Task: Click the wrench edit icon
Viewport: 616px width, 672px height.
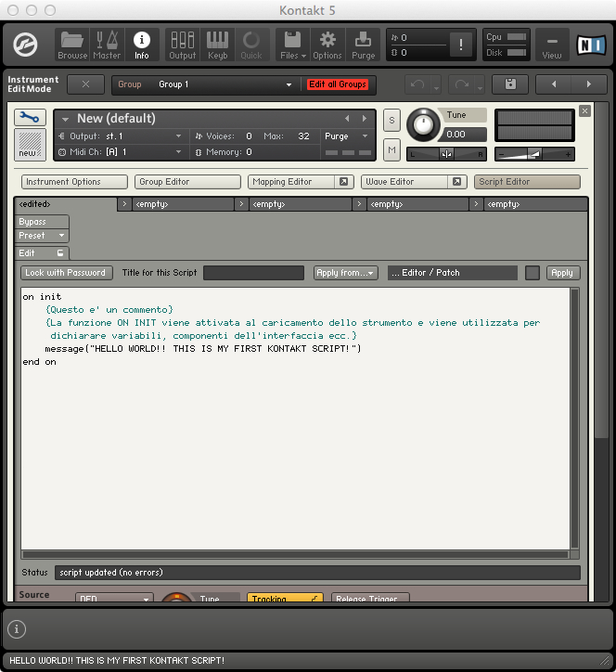Action: (30, 117)
